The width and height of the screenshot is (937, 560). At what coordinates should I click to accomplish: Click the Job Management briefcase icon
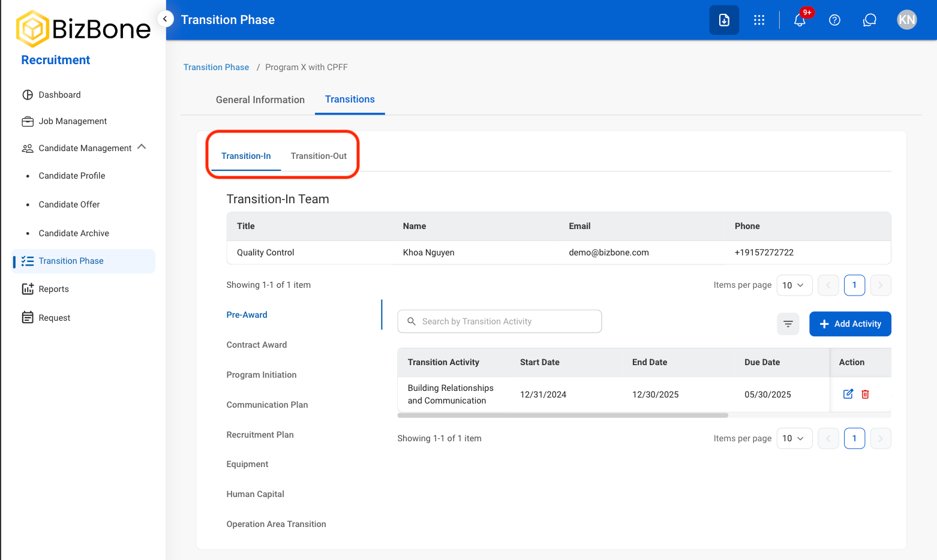click(28, 121)
